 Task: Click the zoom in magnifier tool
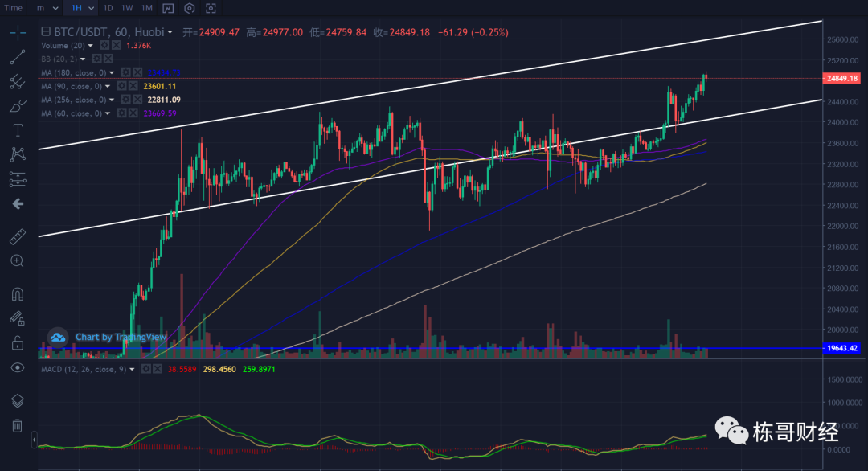tap(17, 260)
